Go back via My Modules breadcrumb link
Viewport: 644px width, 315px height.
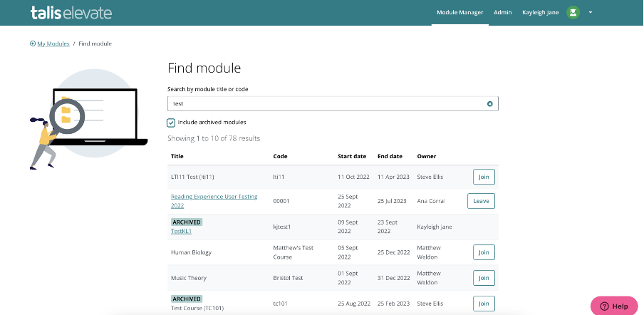point(53,43)
